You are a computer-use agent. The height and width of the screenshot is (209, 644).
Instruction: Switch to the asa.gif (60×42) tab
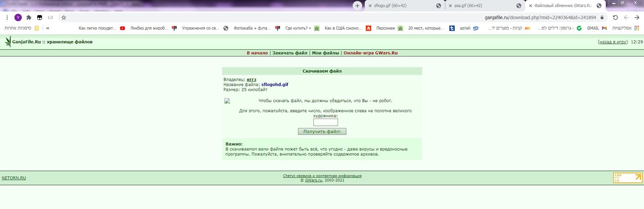pyautogui.click(x=484, y=6)
